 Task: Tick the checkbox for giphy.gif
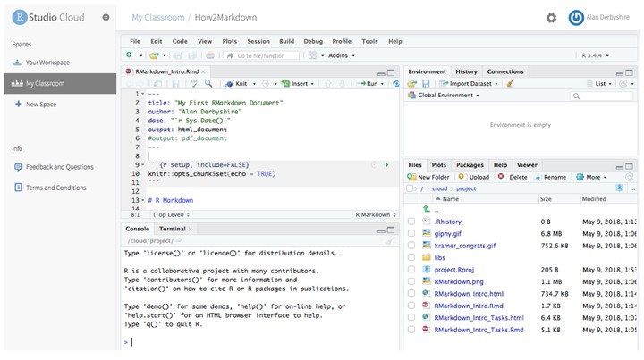(x=411, y=233)
